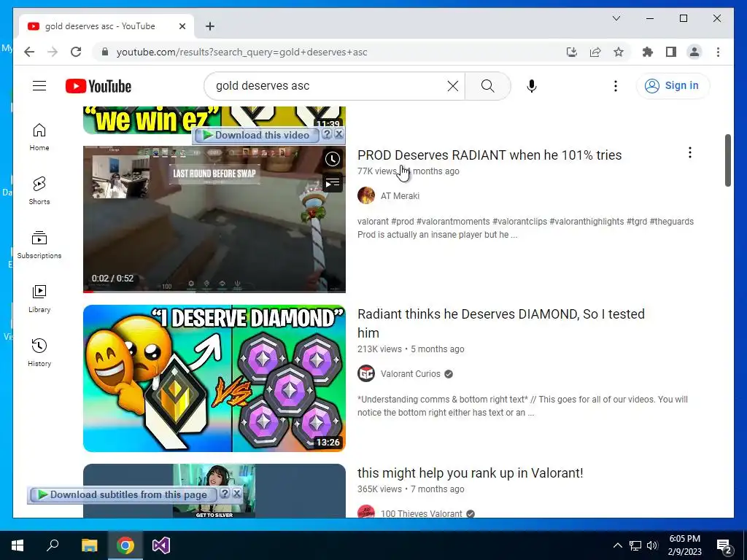Close the Download subtitles bar
Viewport: 747px width, 560px height.
[237, 494]
